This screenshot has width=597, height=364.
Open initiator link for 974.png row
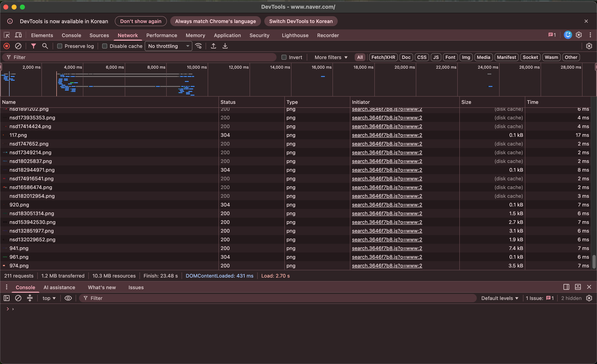[x=387, y=266]
